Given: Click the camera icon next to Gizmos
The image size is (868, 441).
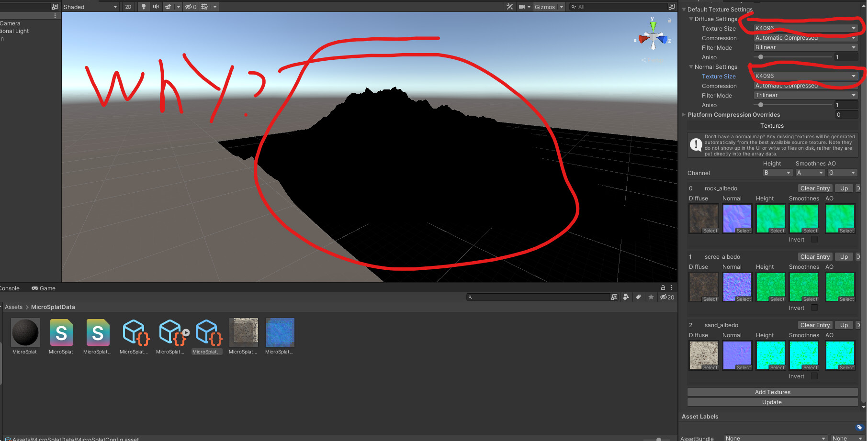Looking at the screenshot, I should pyautogui.click(x=521, y=7).
